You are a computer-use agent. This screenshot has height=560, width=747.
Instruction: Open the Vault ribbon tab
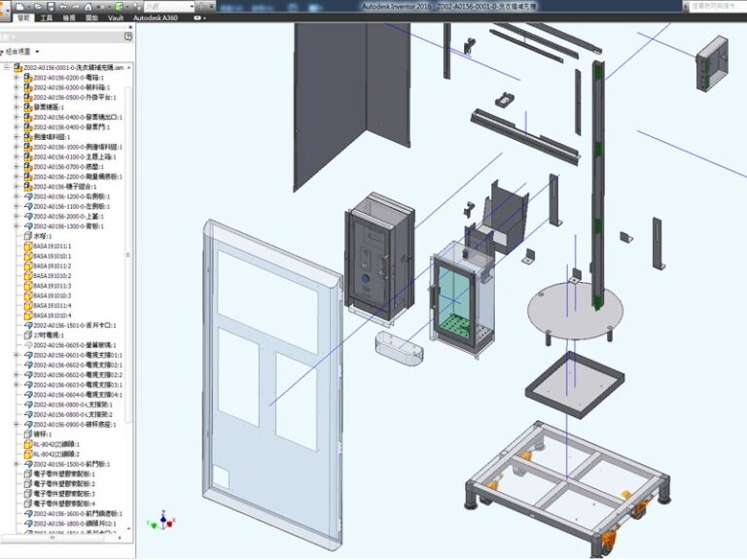point(116,17)
